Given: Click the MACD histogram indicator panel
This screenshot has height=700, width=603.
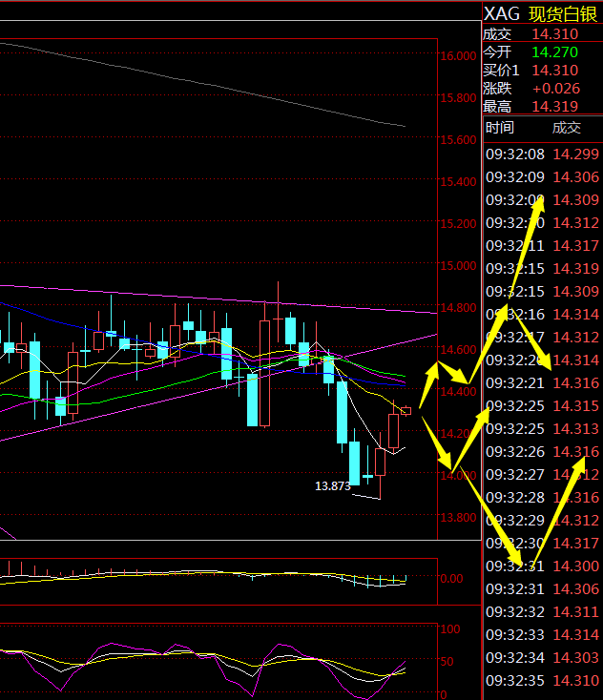Looking at the screenshot, I should coord(218,582).
